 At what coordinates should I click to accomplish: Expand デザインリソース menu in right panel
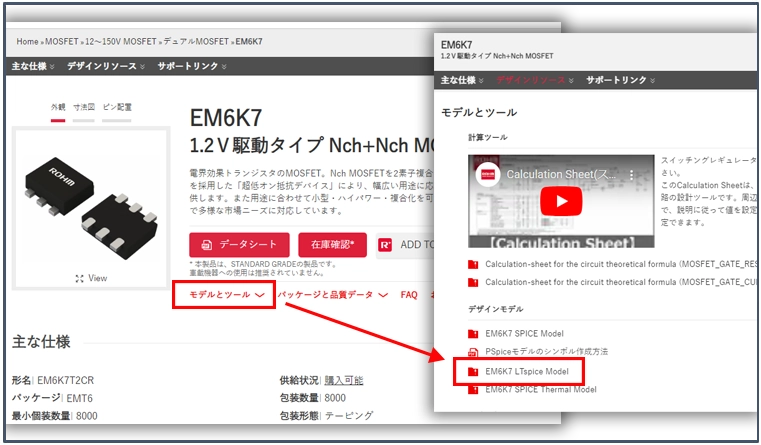[535, 80]
